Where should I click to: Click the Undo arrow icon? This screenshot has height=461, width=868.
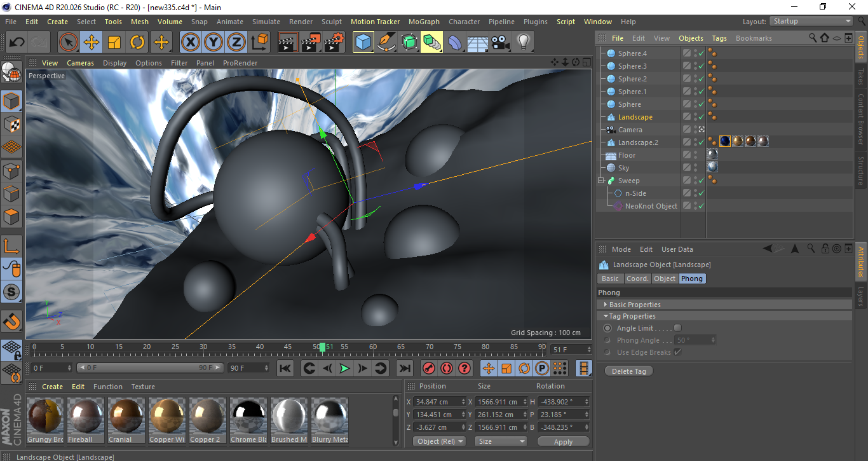coord(17,43)
